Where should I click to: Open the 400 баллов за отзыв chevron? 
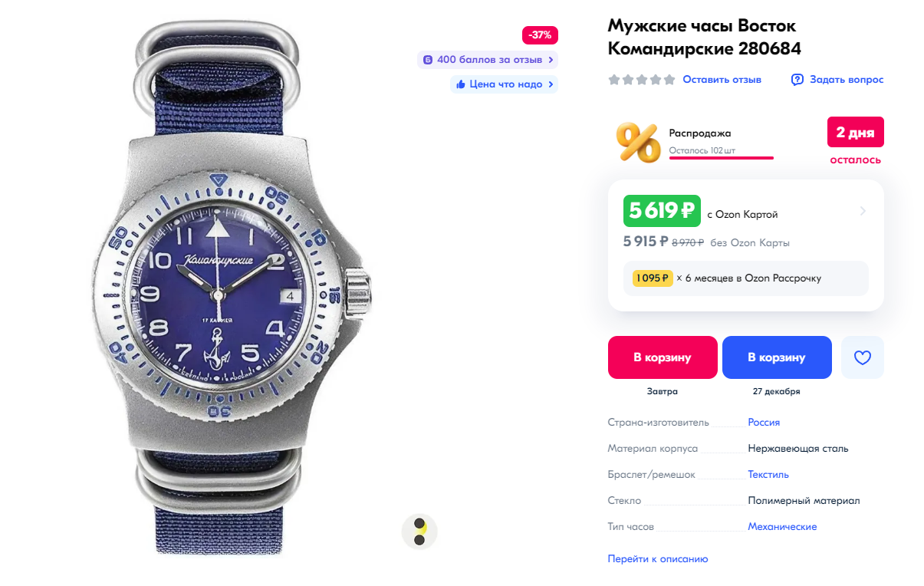coord(551,60)
